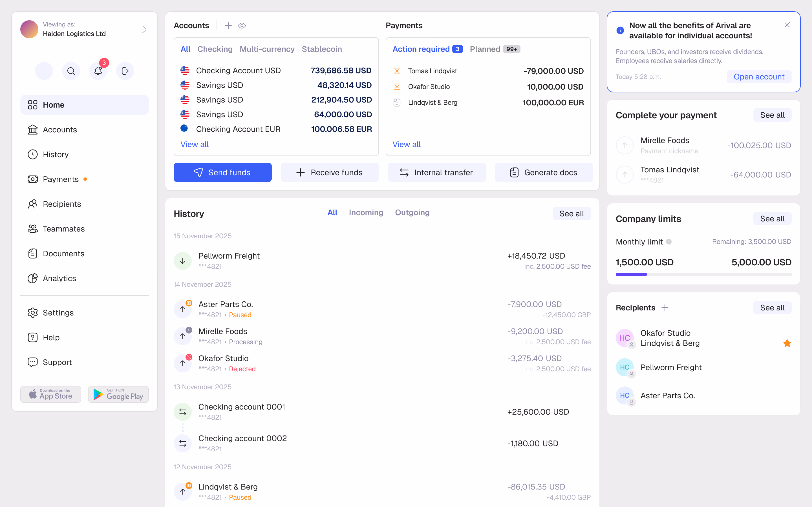Click the plus icon next to Recipients heading
The height and width of the screenshot is (507, 812).
pos(665,308)
